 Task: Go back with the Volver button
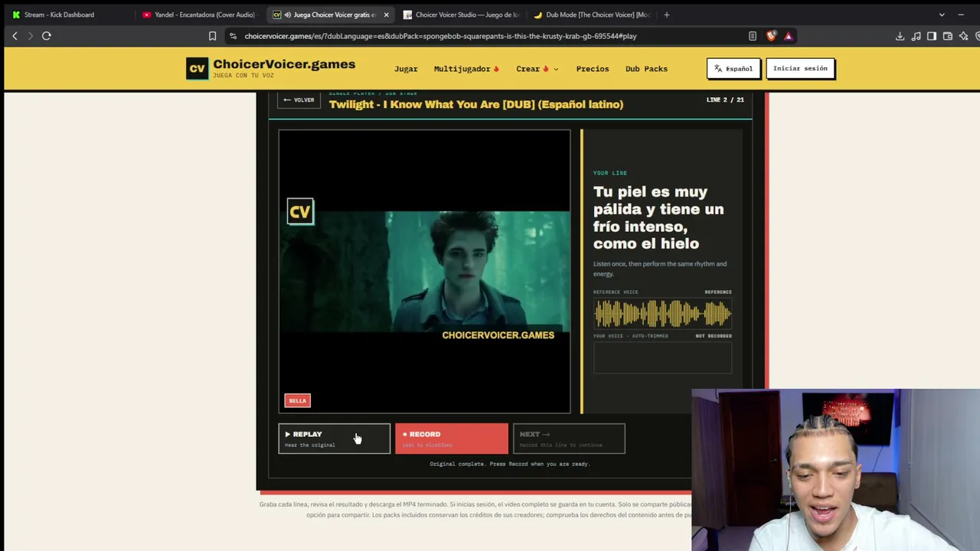[x=299, y=99]
